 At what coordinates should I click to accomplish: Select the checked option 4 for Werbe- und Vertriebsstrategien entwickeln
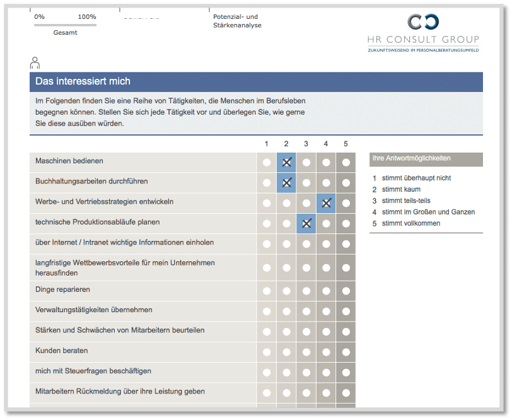[x=326, y=203]
